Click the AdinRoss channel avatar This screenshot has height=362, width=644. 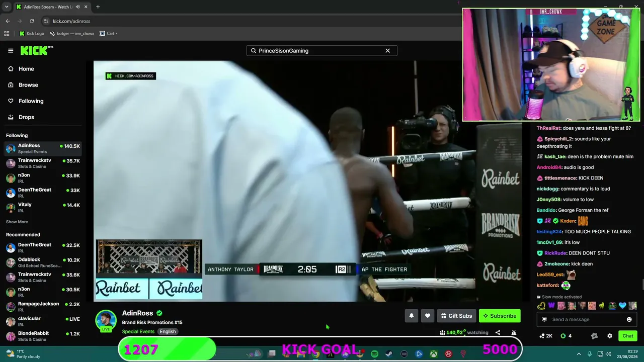point(106,320)
